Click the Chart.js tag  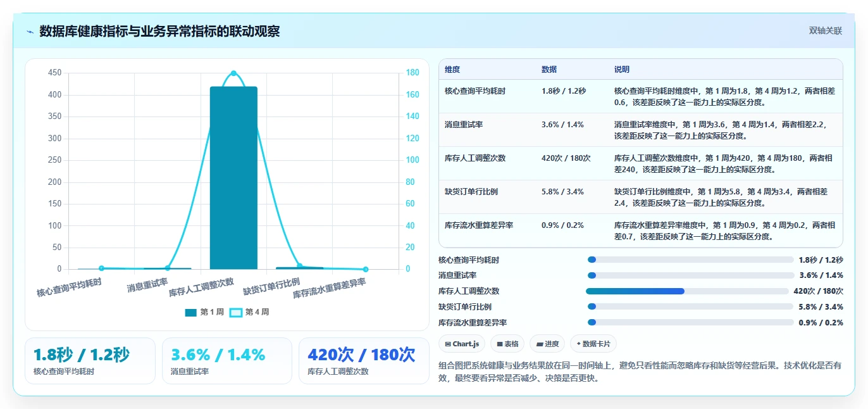pyautogui.click(x=462, y=344)
